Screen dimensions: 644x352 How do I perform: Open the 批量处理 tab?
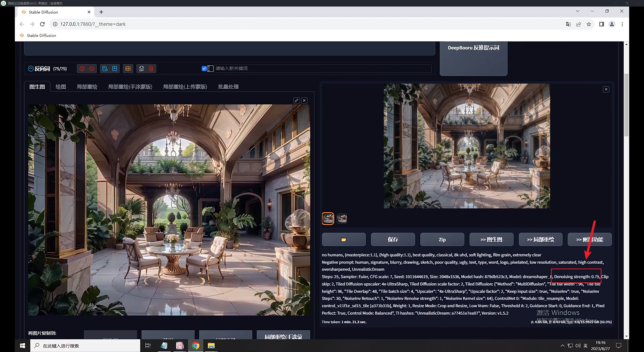pyautogui.click(x=228, y=87)
